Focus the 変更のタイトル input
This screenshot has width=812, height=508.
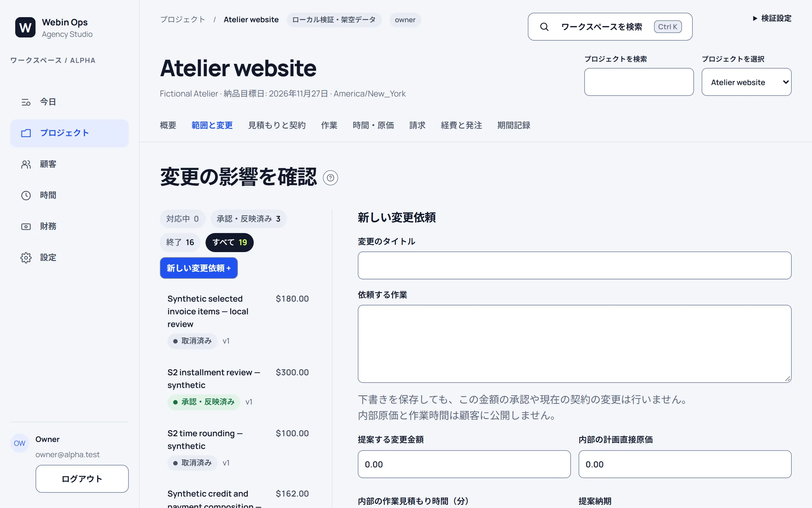coord(574,265)
